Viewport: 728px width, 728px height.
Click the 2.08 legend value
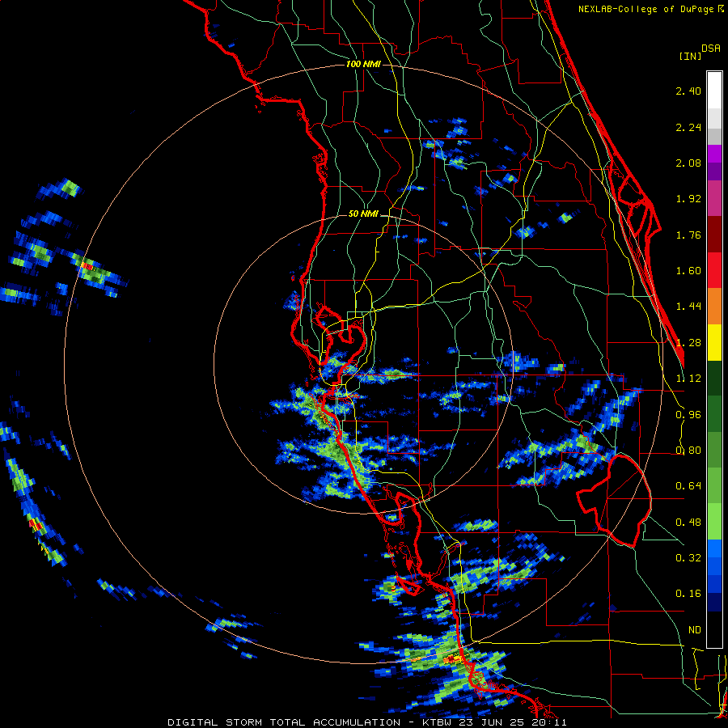(x=688, y=163)
